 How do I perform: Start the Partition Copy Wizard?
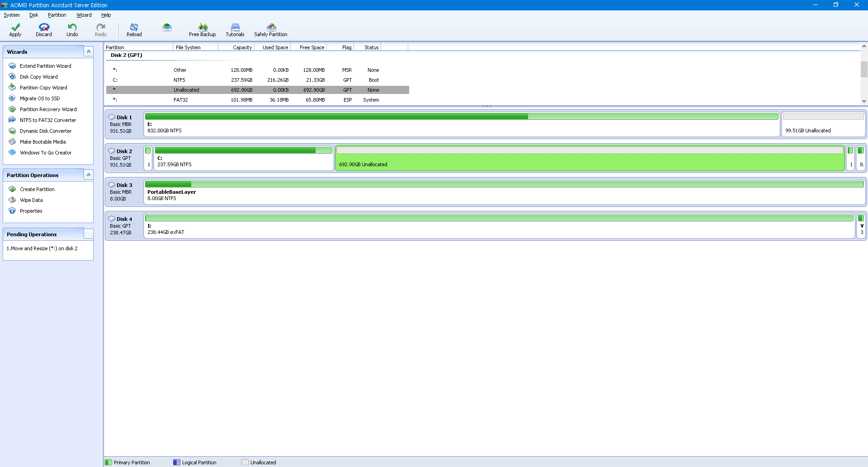tap(43, 88)
